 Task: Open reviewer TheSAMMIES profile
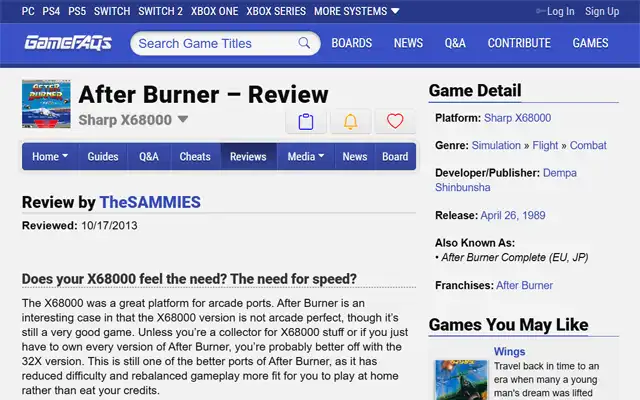[x=150, y=202]
